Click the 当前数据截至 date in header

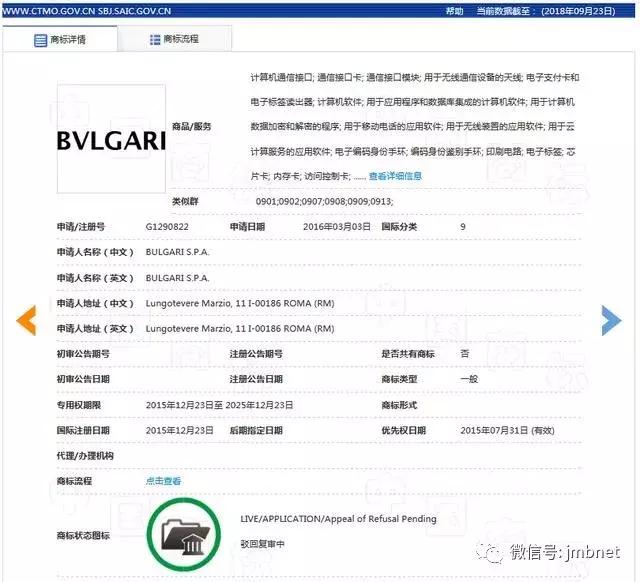[546, 11]
